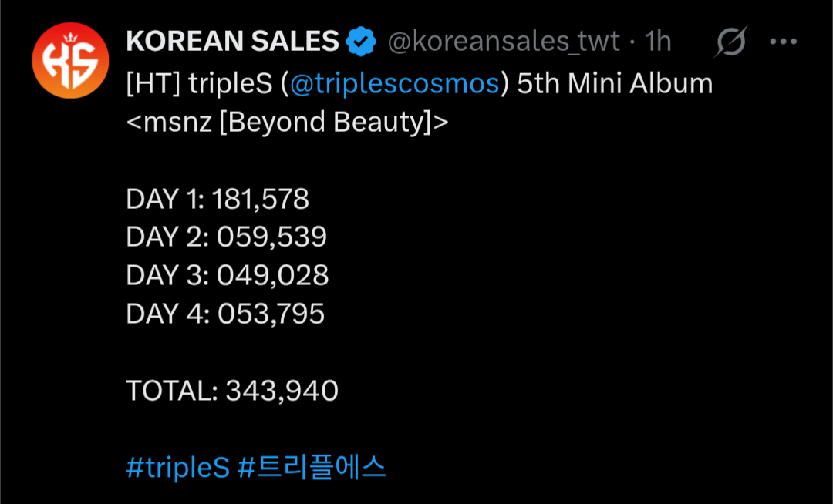Click the DAY 1: 181,578 line
The width and height of the screenshot is (833, 504).
tap(218, 199)
